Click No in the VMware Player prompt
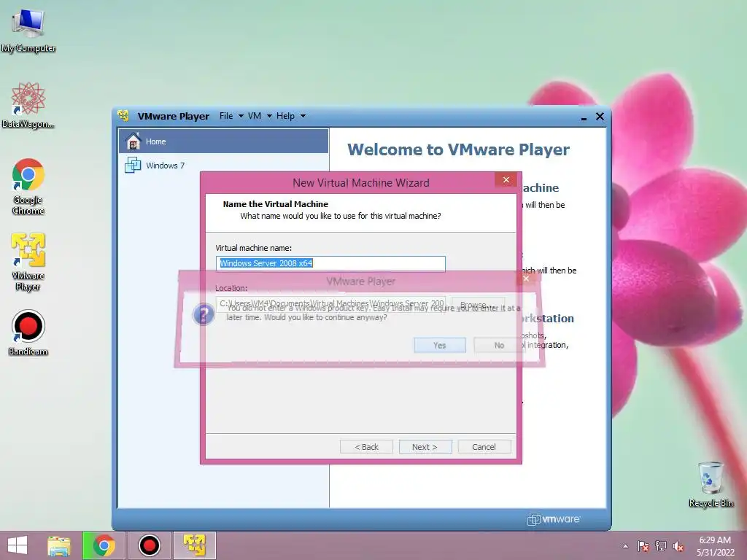747x560 pixels. [499, 345]
